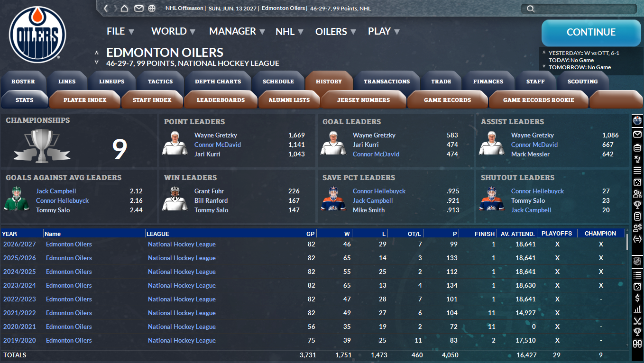
Task: Go forward with the right arrow in top bar
Action: (115, 8)
